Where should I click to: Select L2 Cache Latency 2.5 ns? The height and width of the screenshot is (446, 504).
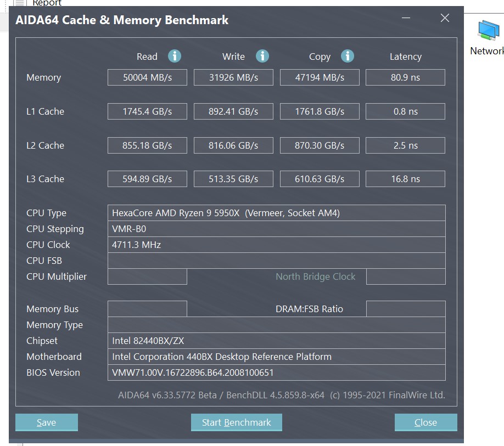(405, 145)
